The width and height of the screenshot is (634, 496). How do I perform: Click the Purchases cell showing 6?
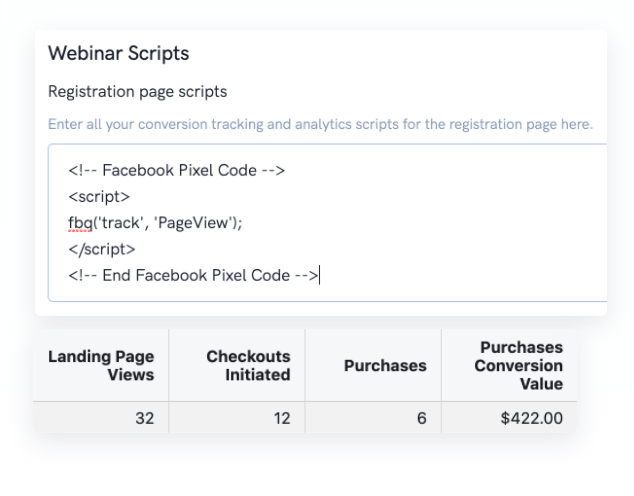click(421, 419)
